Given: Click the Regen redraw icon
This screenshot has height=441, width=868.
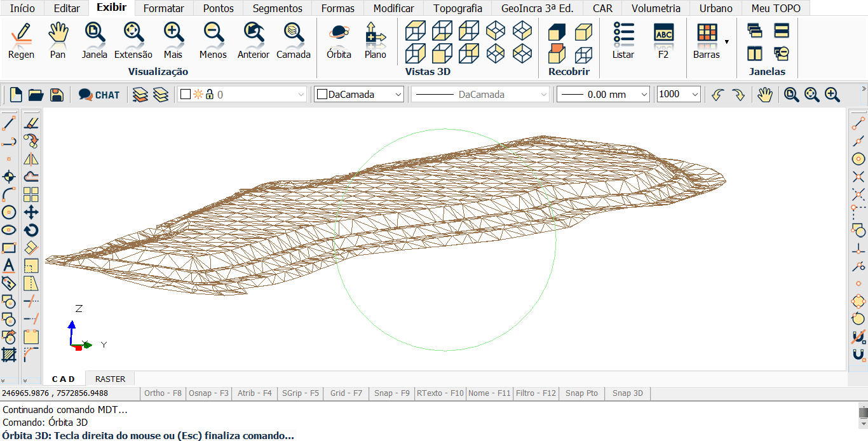Looking at the screenshot, I should coord(21,33).
